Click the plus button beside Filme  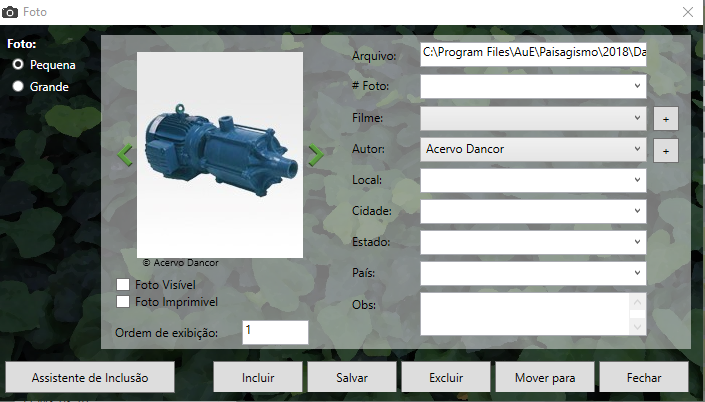[665, 119]
